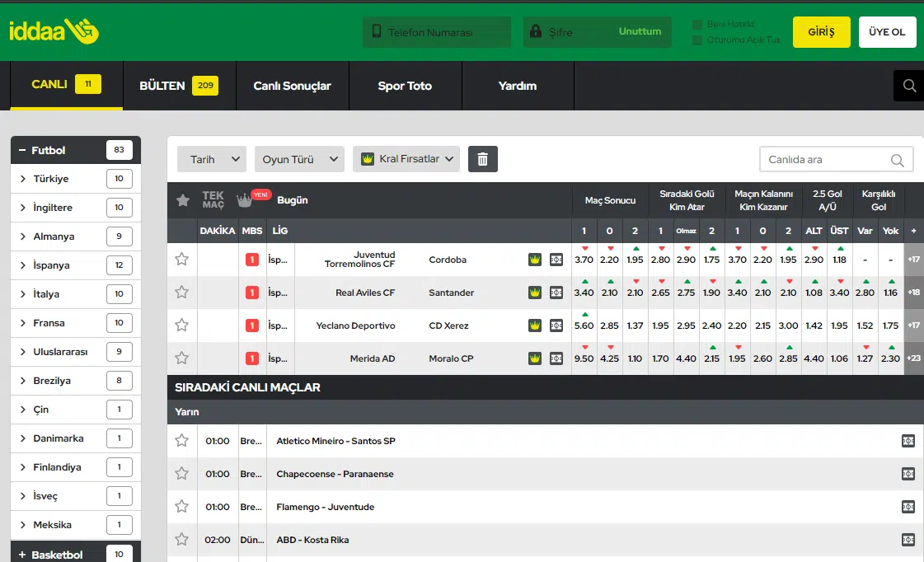Click MBS 1 badge on Moralo CP row
The image size is (924, 562).
pyautogui.click(x=251, y=358)
